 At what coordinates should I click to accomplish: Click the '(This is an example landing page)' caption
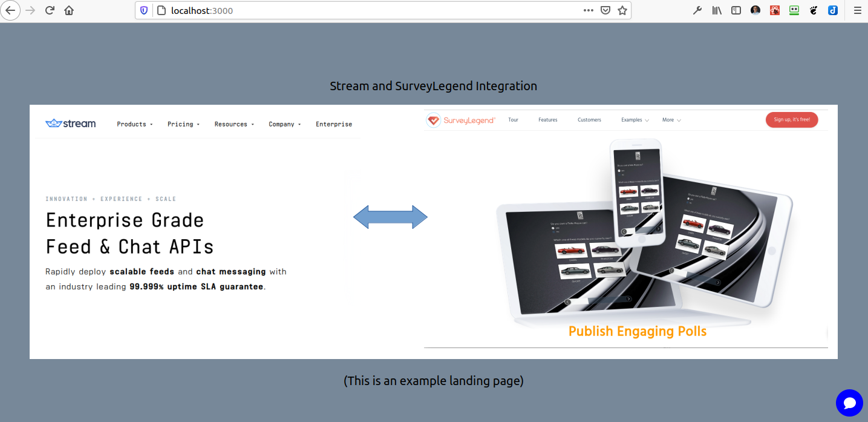[434, 381]
